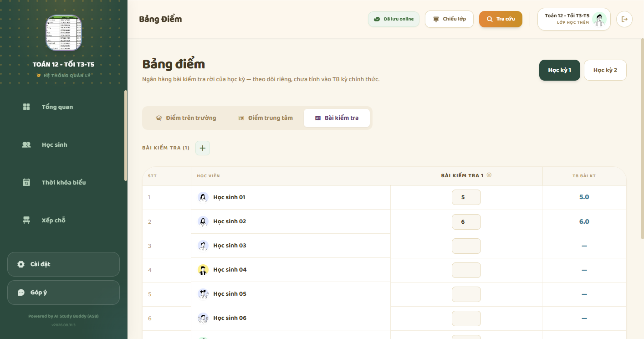Click the Toán 12 - Tối T3-T5 class chip
This screenshot has height=339, width=644.
[574, 19]
